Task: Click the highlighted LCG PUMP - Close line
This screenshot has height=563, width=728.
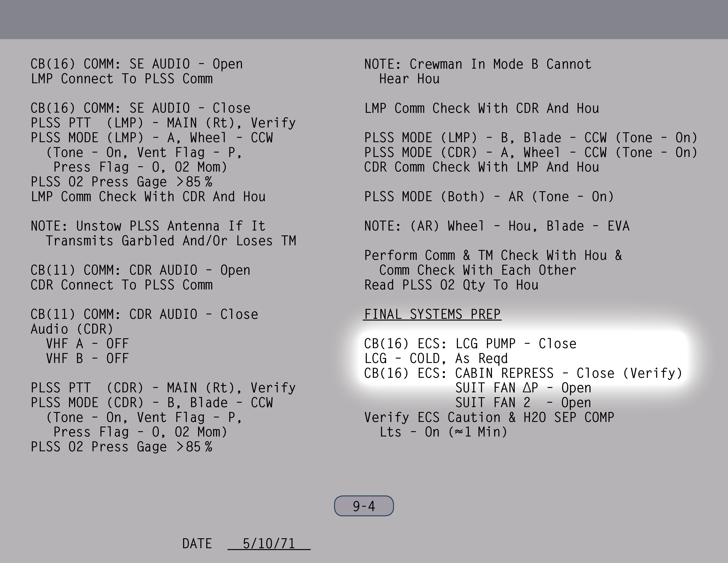Action: [x=470, y=344]
